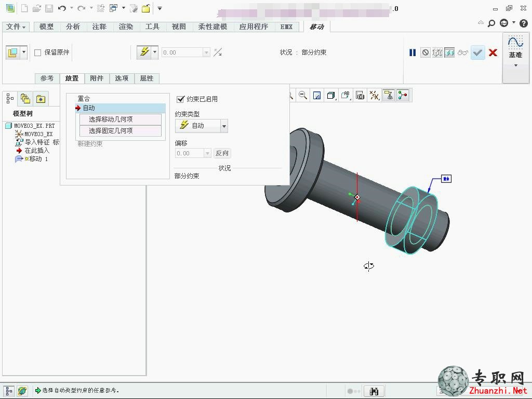The image size is (532, 399).
Task: Click the binoculars find icon in status bar
Action: pyautogui.click(x=374, y=391)
